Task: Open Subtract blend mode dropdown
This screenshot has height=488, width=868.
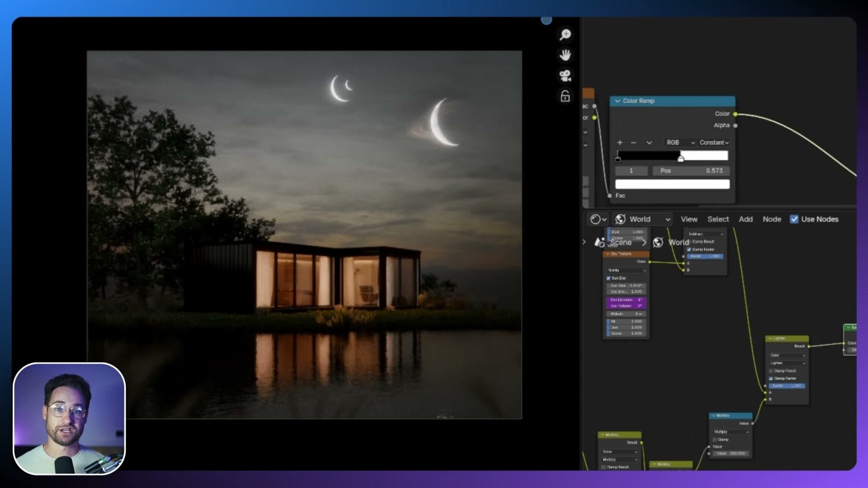Action: point(705,234)
